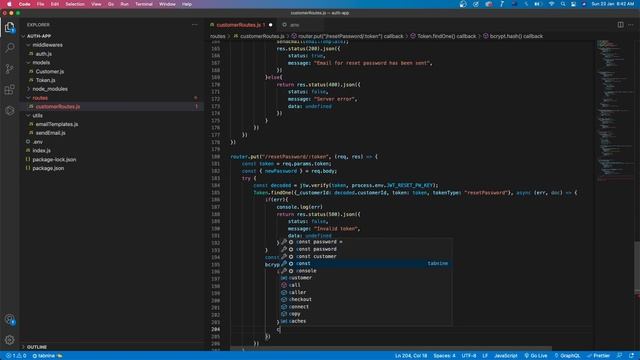Viewport: 640px width, 360px height.
Task: Open package-lock.json file
Action: click(54, 160)
